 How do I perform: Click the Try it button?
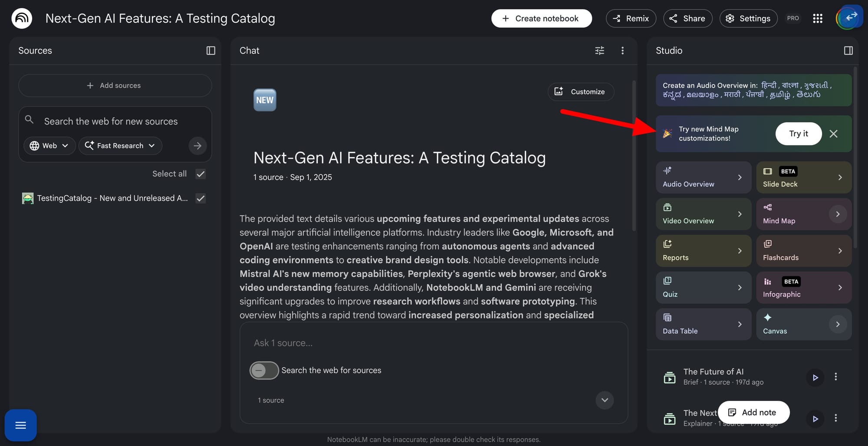click(x=798, y=134)
